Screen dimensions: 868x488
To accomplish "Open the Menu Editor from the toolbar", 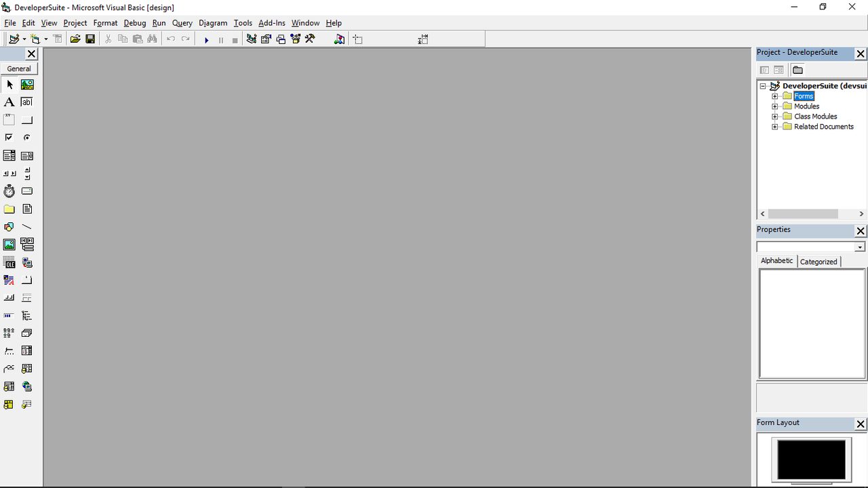I will 58,39.
